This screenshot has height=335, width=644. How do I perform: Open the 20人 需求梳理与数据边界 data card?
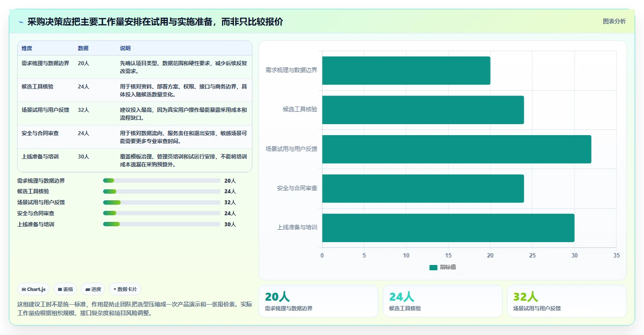318,301
